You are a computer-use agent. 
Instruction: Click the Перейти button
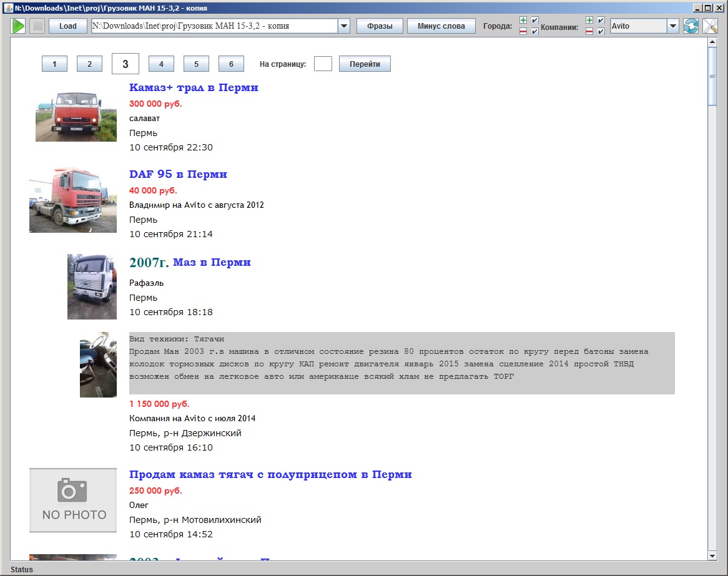click(365, 64)
